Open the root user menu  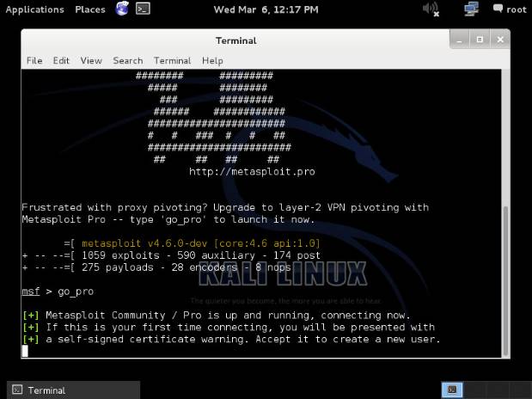click(x=517, y=9)
